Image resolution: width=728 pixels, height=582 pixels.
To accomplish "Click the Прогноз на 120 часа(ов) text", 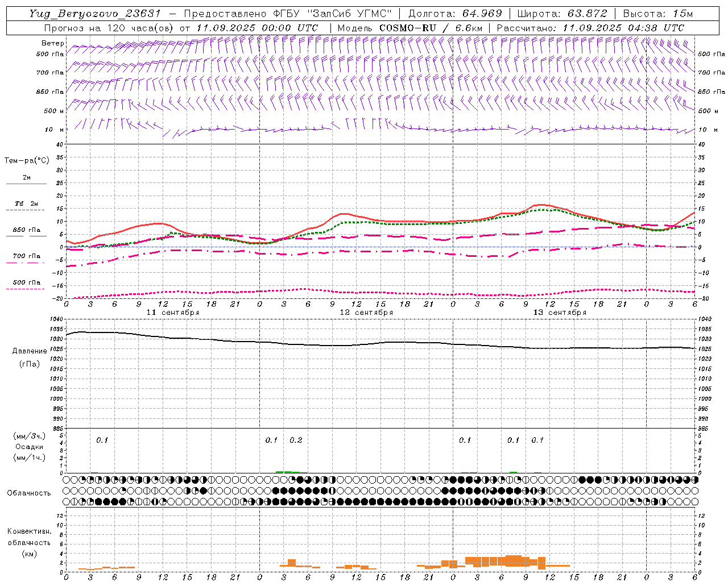I will (x=110, y=28).
